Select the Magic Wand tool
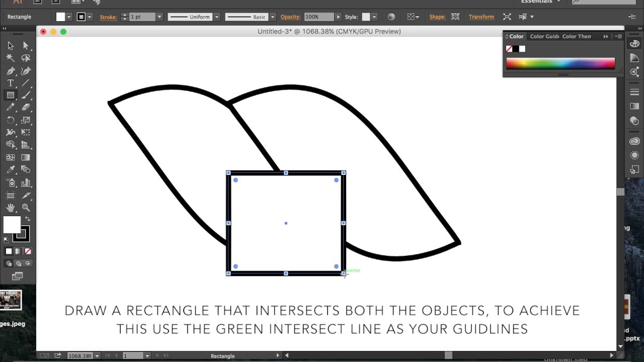 [10, 58]
